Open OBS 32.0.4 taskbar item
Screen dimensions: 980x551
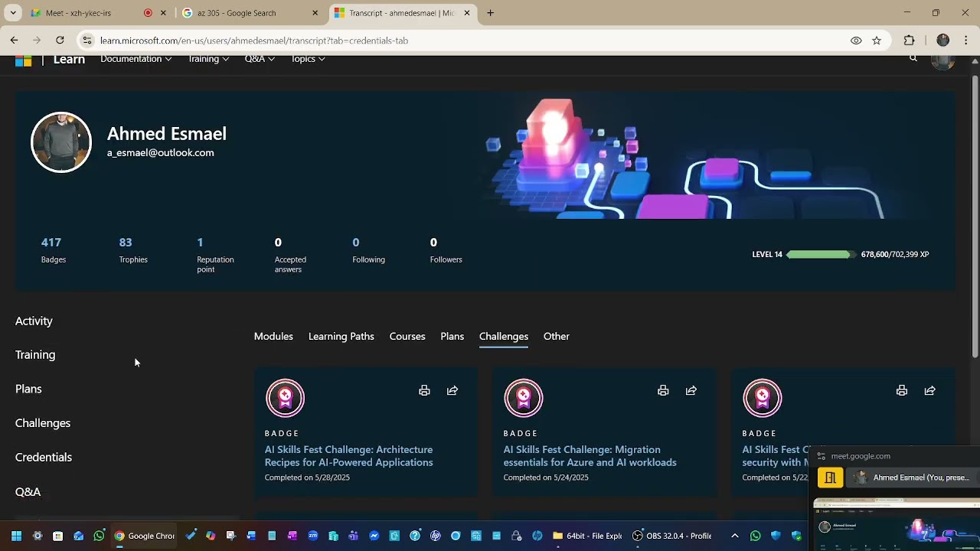671,536
